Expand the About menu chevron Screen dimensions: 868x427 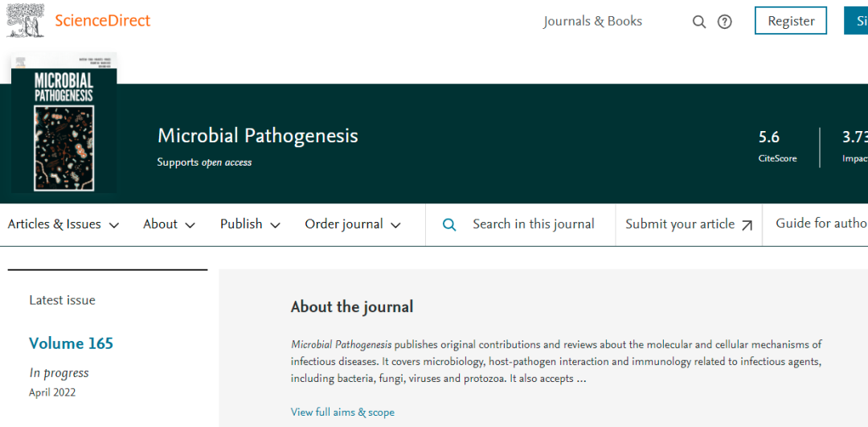[190, 225]
